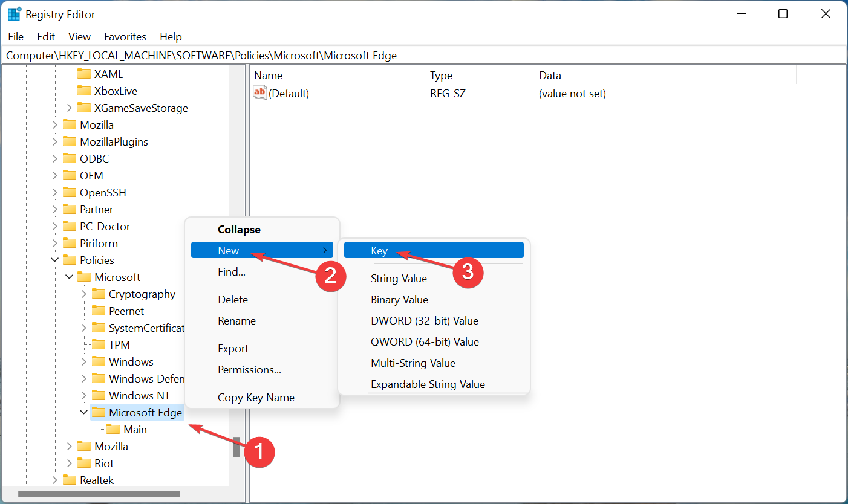The image size is (848, 504).
Task: Click the OEM folder icon
Action: pos(70,176)
